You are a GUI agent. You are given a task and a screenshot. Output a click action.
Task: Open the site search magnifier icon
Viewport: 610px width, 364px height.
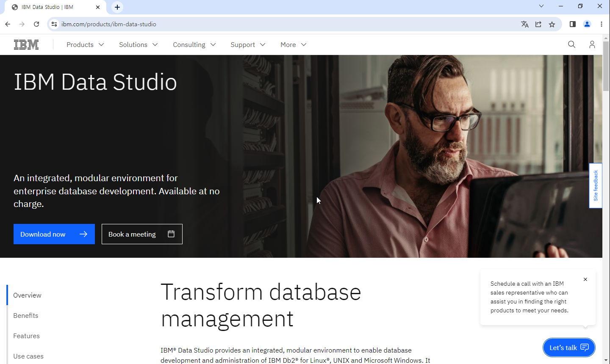pyautogui.click(x=571, y=44)
